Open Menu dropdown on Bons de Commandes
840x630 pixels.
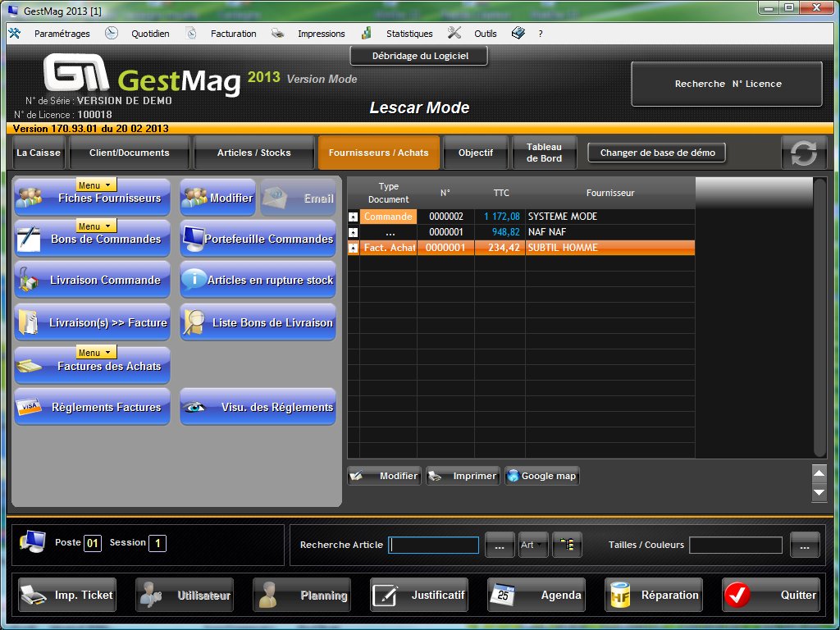[x=97, y=226]
